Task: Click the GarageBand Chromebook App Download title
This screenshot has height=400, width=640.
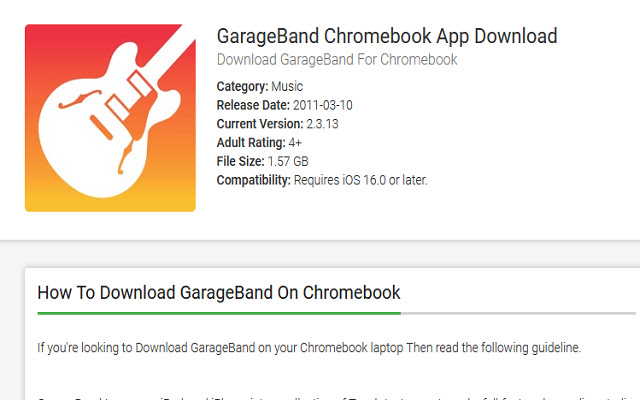Action: click(x=386, y=37)
